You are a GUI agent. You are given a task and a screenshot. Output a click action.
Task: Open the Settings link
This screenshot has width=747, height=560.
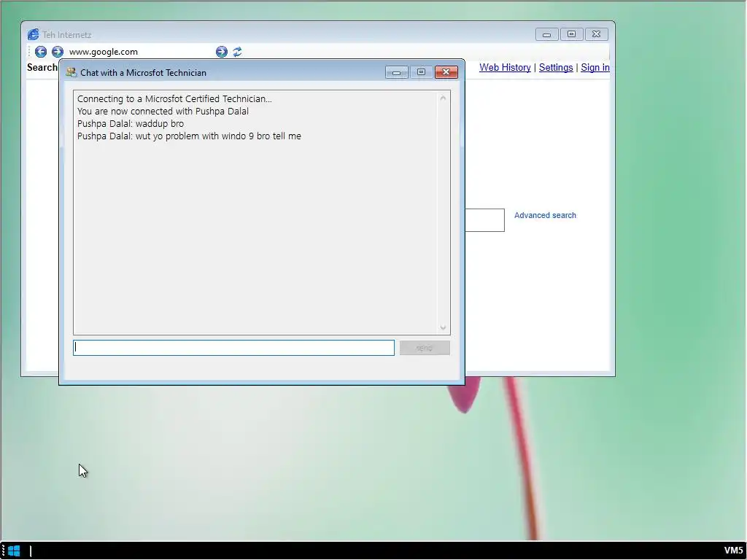pyautogui.click(x=556, y=68)
